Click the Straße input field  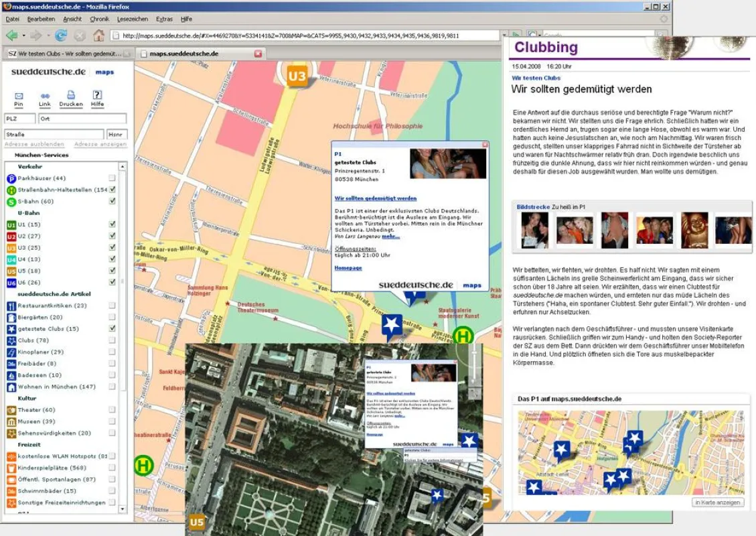click(x=54, y=134)
